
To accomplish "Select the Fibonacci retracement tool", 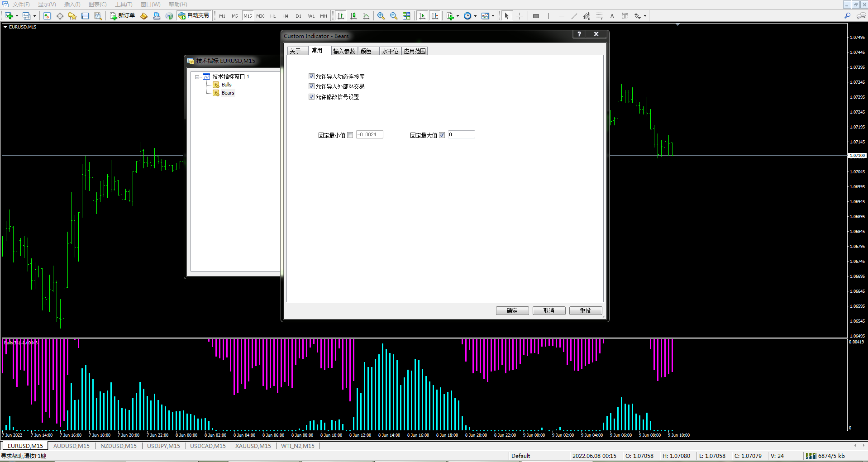I will tap(599, 16).
